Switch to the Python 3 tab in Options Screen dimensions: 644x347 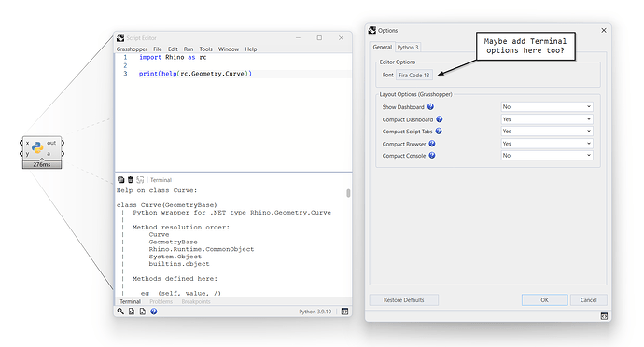pyautogui.click(x=408, y=48)
